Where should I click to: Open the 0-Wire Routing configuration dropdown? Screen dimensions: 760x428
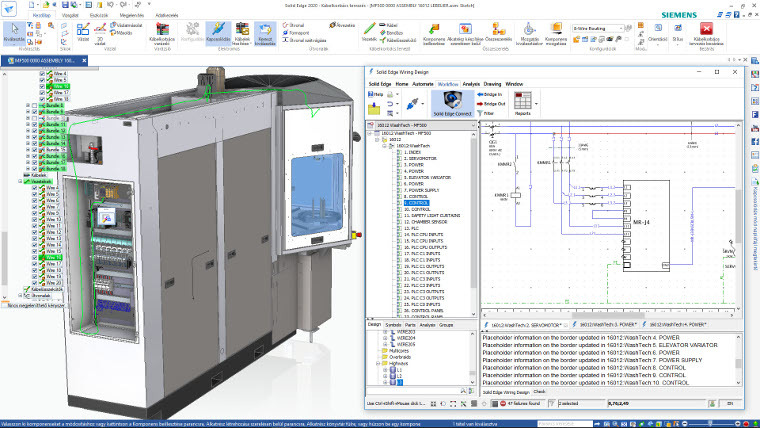620,29
